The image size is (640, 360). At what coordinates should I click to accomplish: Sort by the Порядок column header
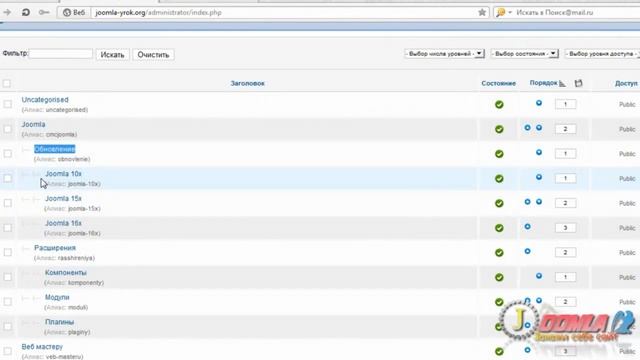click(543, 83)
